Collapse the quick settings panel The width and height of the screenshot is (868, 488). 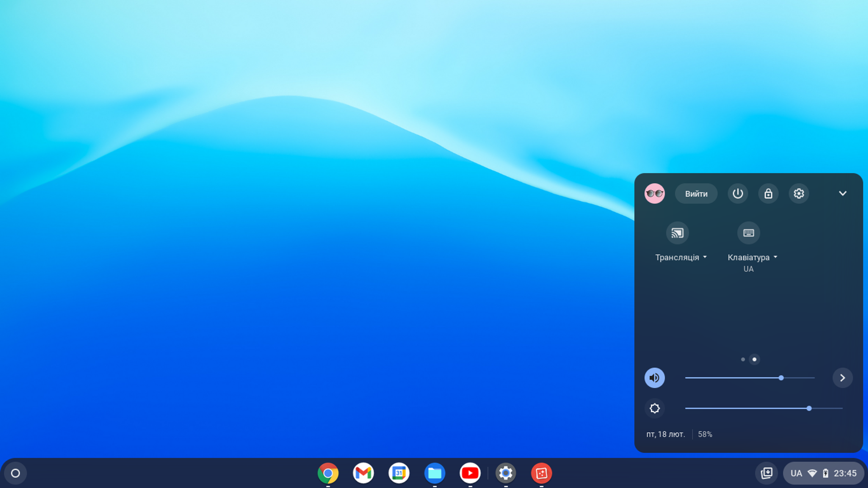(843, 194)
